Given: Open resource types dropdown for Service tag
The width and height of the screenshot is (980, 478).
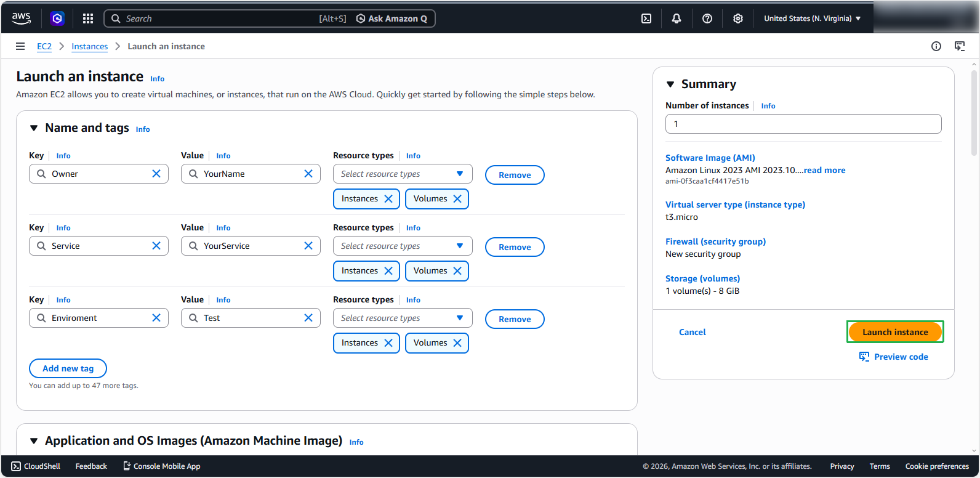Looking at the screenshot, I should [x=403, y=246].
